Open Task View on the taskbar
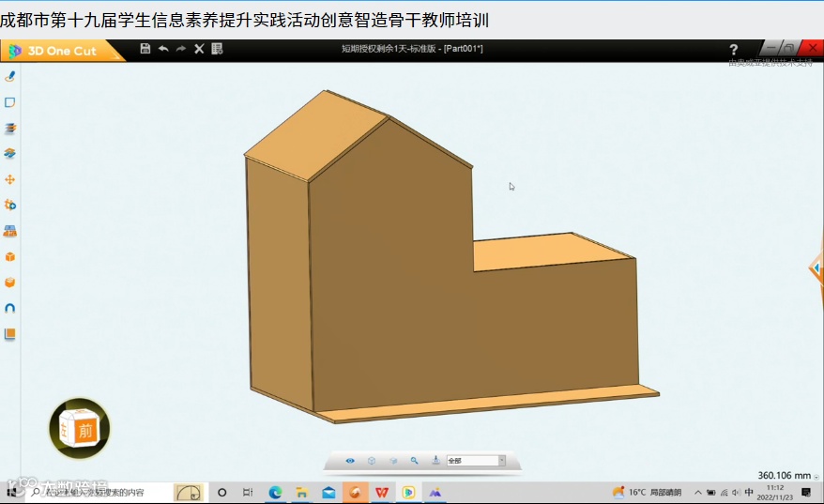This screenshot has height=504, width=824. 248,493
